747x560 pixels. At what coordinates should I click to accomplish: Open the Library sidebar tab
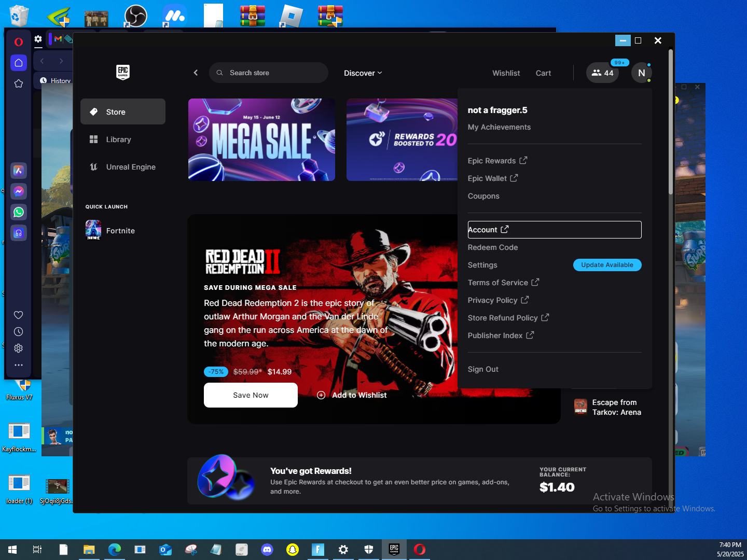click(123, 139)
